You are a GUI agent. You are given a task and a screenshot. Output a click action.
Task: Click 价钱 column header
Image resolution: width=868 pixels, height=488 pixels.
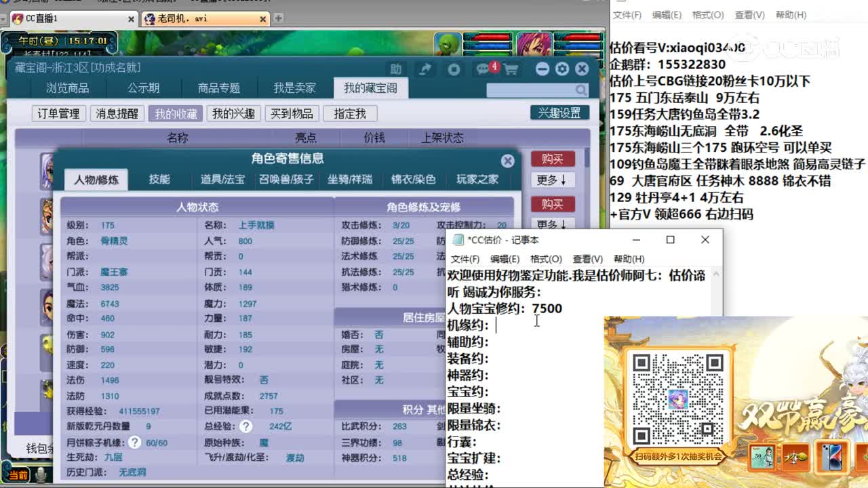pyautogui.click(x=374, y=138)
